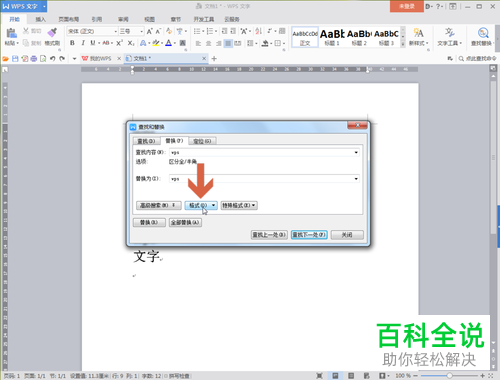Click the unsigned-in login button in title bar
The image size is (500, 380).
tap(406, 6)
